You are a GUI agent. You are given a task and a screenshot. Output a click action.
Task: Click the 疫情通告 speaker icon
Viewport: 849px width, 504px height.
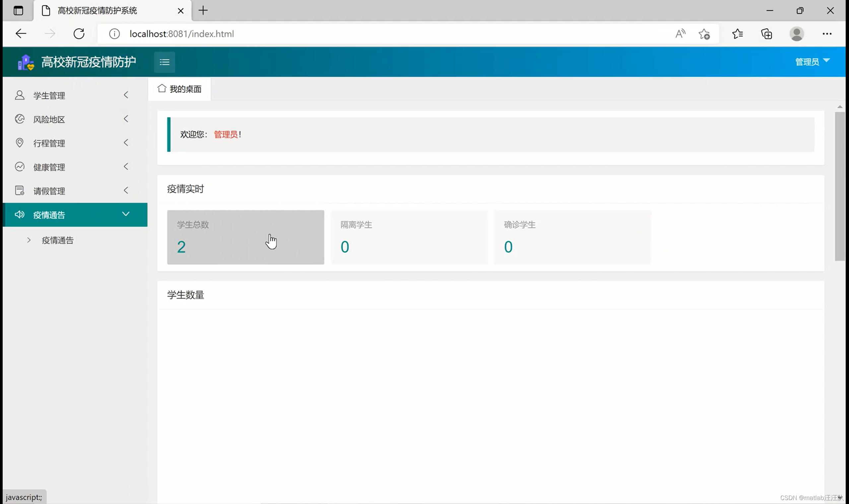click(x=19, y=214)
